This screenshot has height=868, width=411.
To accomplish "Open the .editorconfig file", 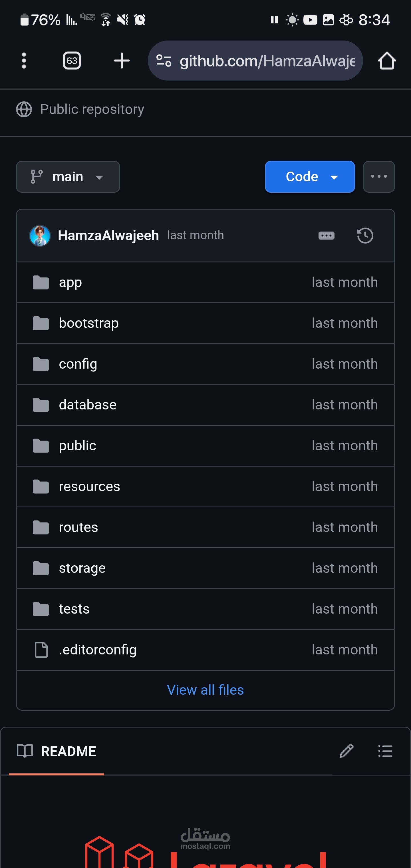I will click(x=98, y=650).
